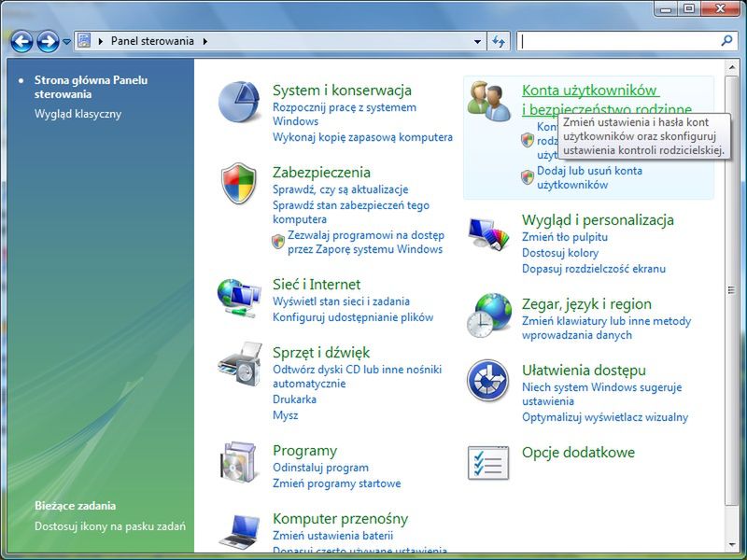This screenshot has height=560, width=747.
Task: Click the Opcje dodatkowe checklist icon
Action: click(488, 462)
